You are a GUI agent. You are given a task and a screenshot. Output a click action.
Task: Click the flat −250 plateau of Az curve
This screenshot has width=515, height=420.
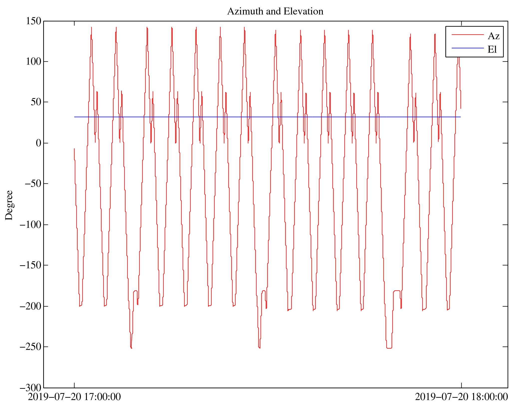(x=389, y=348)
